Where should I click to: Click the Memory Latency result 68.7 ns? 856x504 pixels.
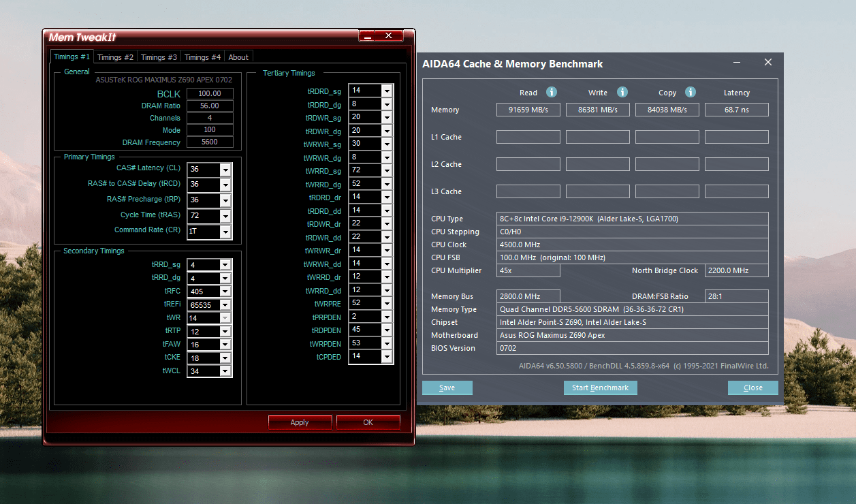(x=737, y=110)
